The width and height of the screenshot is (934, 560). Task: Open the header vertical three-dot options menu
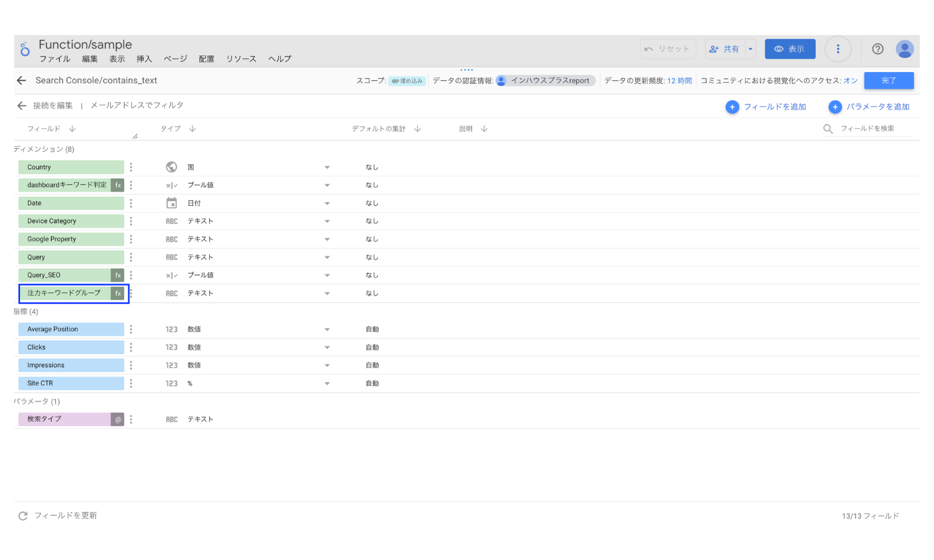pos(838,49)
